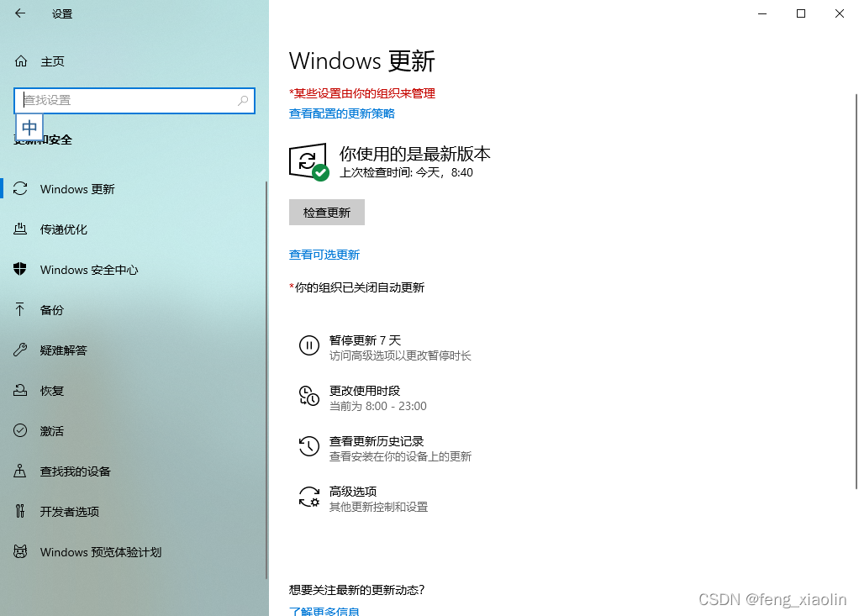This screenshot has height=616, width=859.
Task: Click the 中 IME indicator
Action: pyautogui.click(x=29, y=128)
